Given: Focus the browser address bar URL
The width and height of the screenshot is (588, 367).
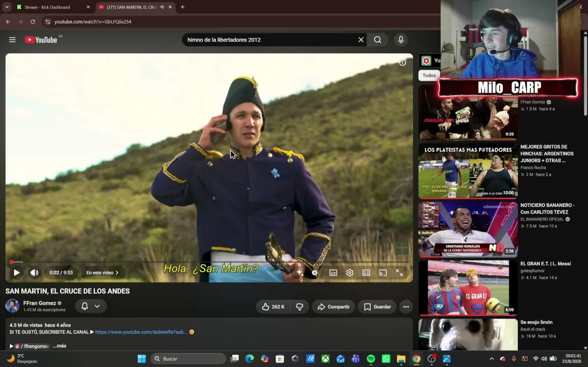Looking at the screenshot, I should [93, 22].
